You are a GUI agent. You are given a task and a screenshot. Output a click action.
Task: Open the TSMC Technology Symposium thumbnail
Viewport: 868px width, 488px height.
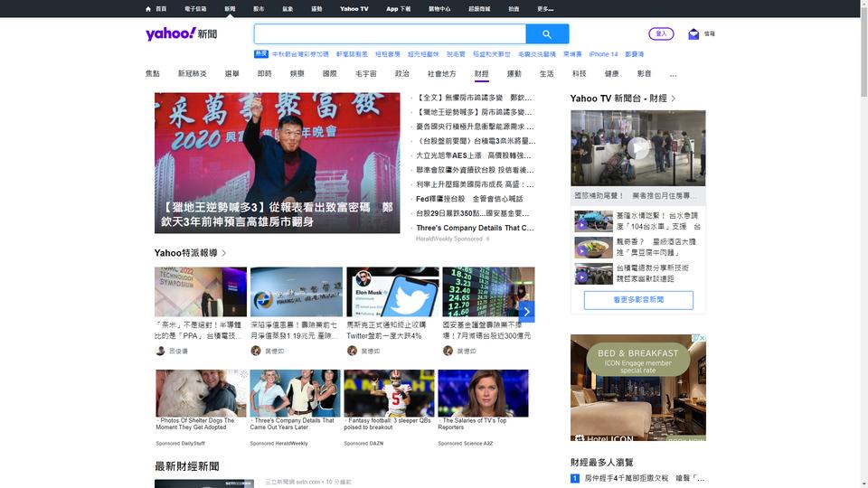(x=201, y=292)
